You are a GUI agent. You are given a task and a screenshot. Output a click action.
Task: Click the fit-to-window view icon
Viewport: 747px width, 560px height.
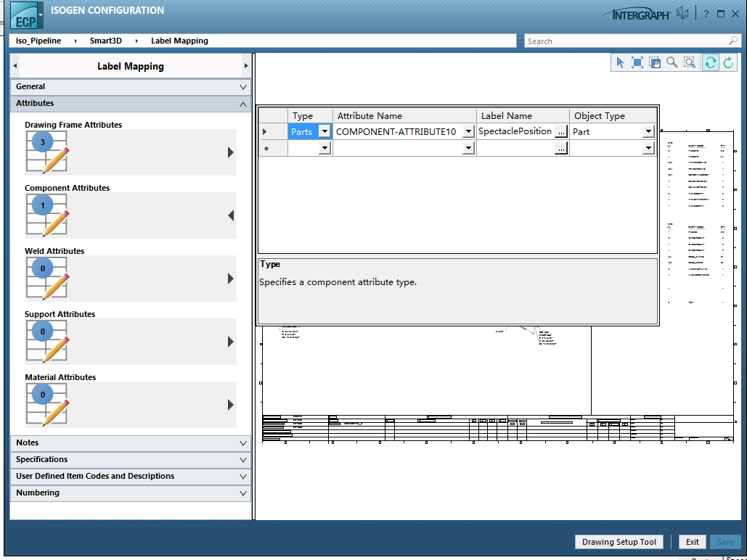pyautogui.click(x=637, y=62)
